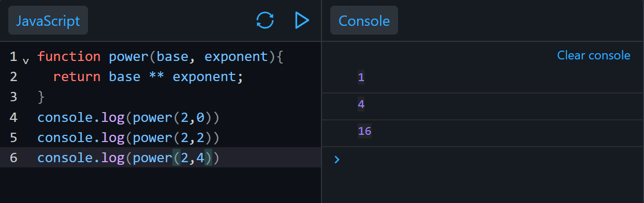Screen dimensions: 644x203
Task: Select console output value 16
Action: point(364,131)
